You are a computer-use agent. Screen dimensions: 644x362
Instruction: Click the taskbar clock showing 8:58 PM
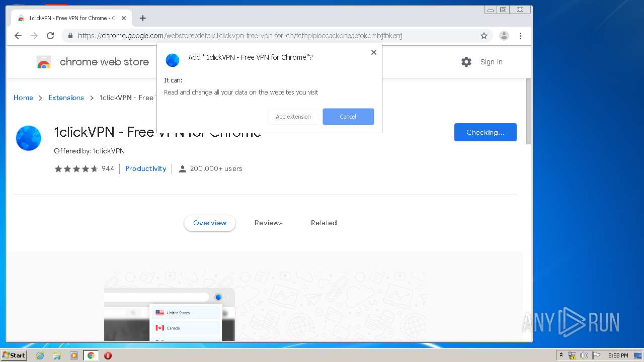618,355
